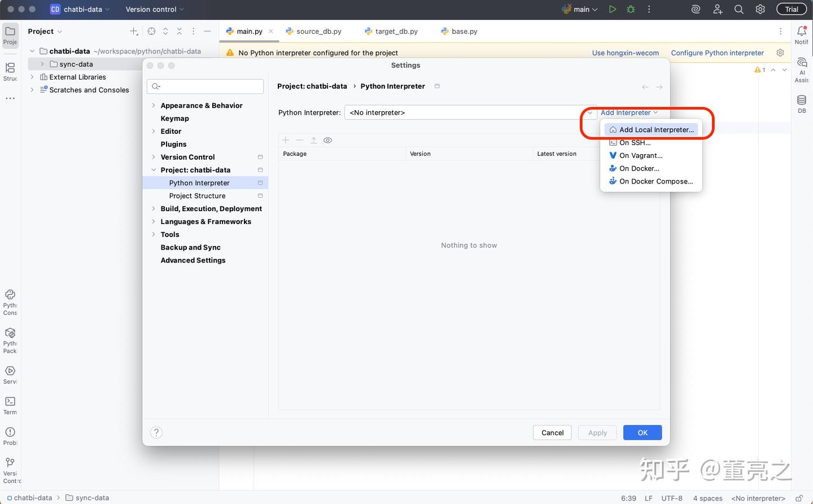
Task: Debug the main configuration
Action: [x=631, y=9]
